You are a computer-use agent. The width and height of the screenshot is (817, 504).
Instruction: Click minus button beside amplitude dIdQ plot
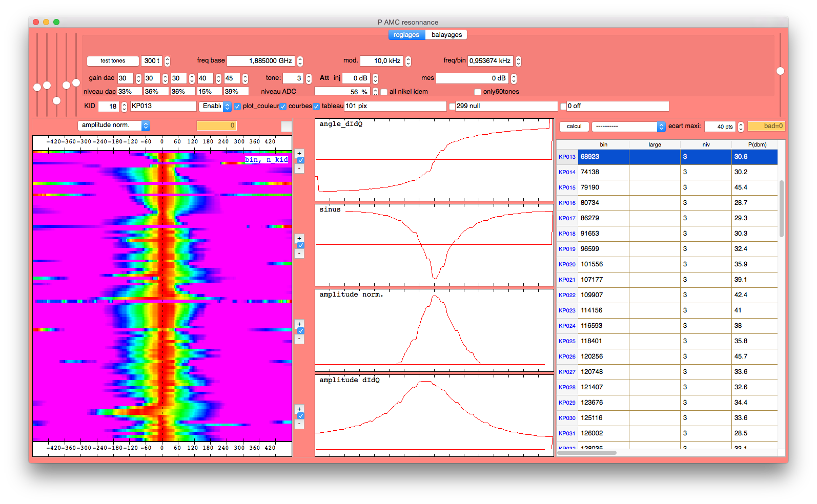tap(299, 424)
